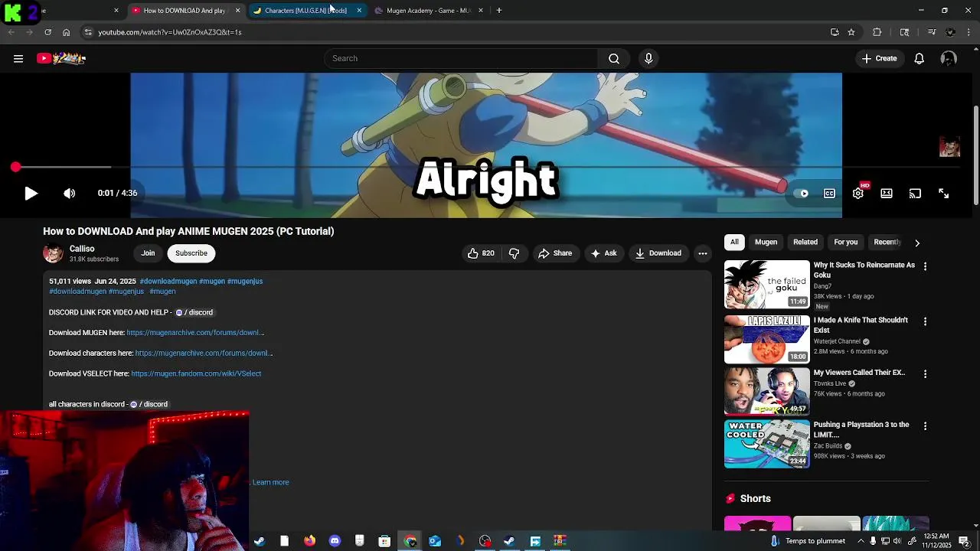Image resolution: width=980 pixels, height=551 pixels.
Task: Join the Calliso channel membership
Action: pyautogui.click(x=148, y=253)
